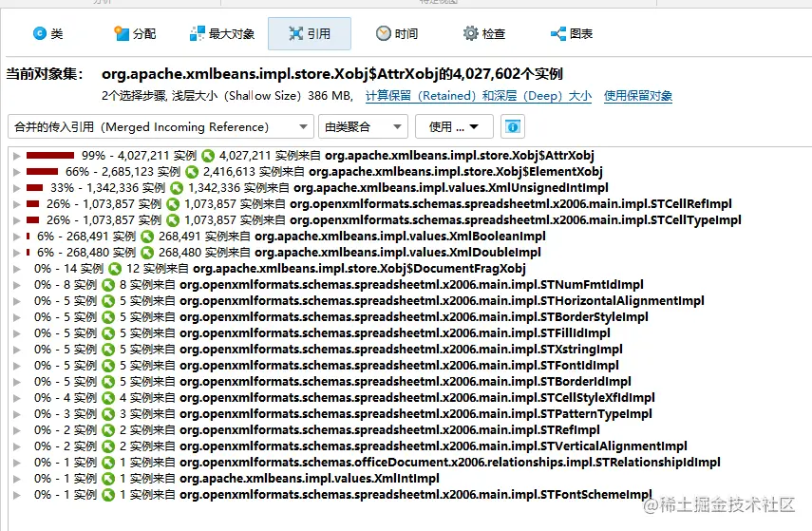
Task: Open the 使用 ... dropdown button
Action: coord(454,127)
